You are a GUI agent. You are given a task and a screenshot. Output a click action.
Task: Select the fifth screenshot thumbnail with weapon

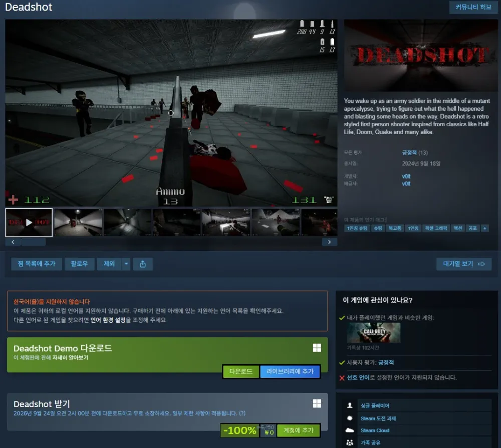(226, 223)
